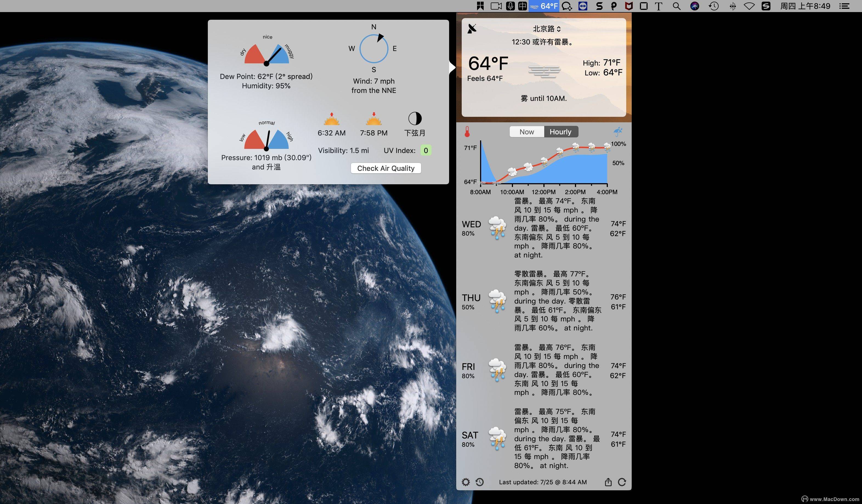
Task: Click the green UV Index value 0
Action: click(x=426, y=151)
